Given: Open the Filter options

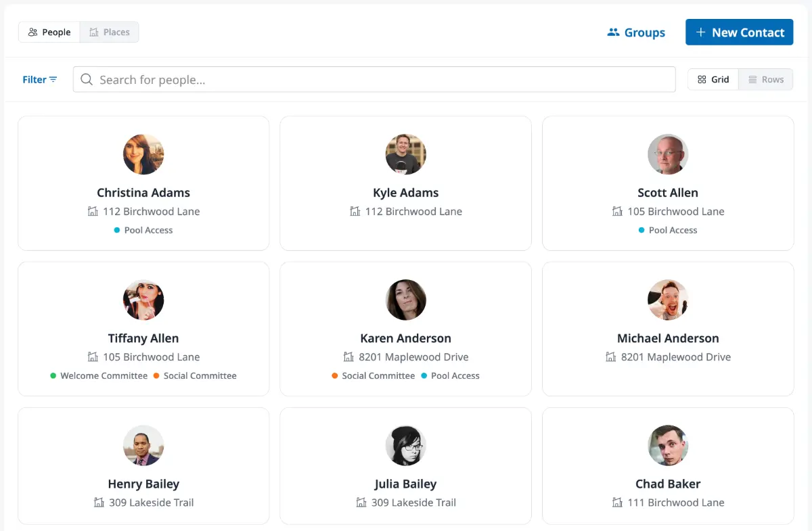Looking at the screenshot, I should click(39, 79).
